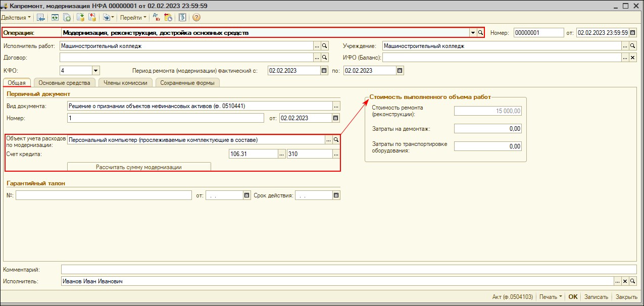Image resolution: width=644 pixels, height=306 pixels.
Task: Click the Номер field 00000001
Action: click(538, 33)
